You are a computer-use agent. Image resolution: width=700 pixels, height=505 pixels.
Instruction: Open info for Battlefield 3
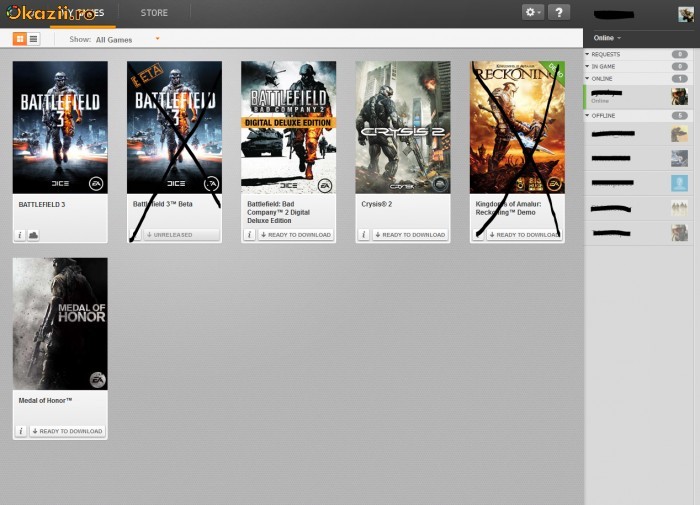pyautogui.click(x=20, y=235)
